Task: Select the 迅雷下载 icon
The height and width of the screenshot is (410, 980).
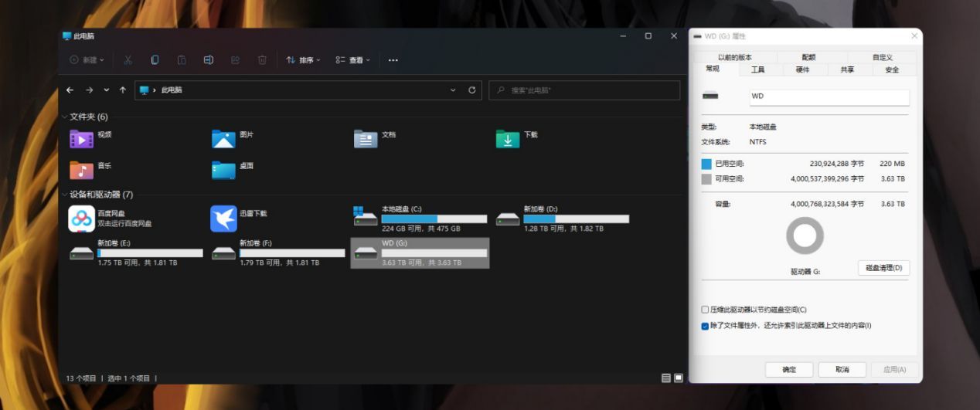Action: coord(224,219)
